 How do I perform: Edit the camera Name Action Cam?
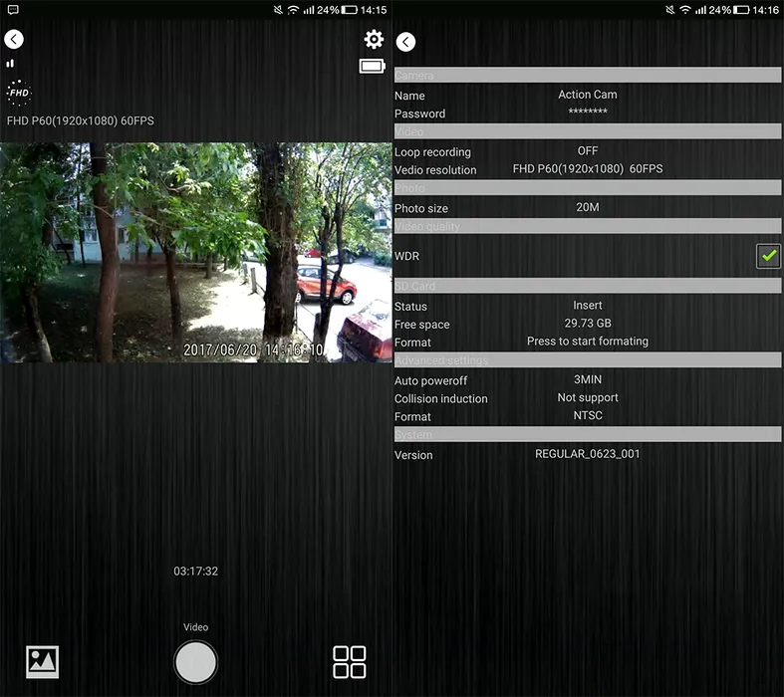click(x=587, y=96)
